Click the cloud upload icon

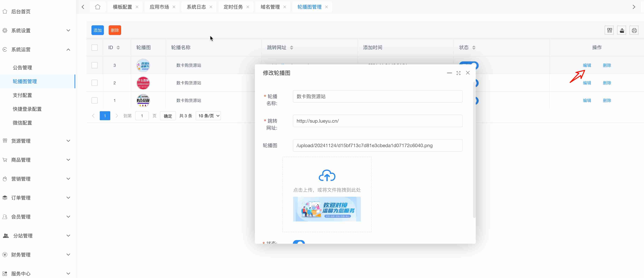327,175
